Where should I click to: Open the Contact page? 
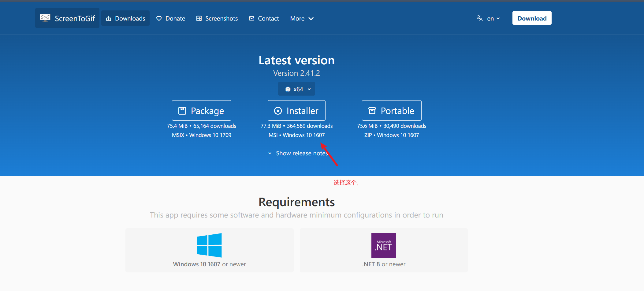264,18
